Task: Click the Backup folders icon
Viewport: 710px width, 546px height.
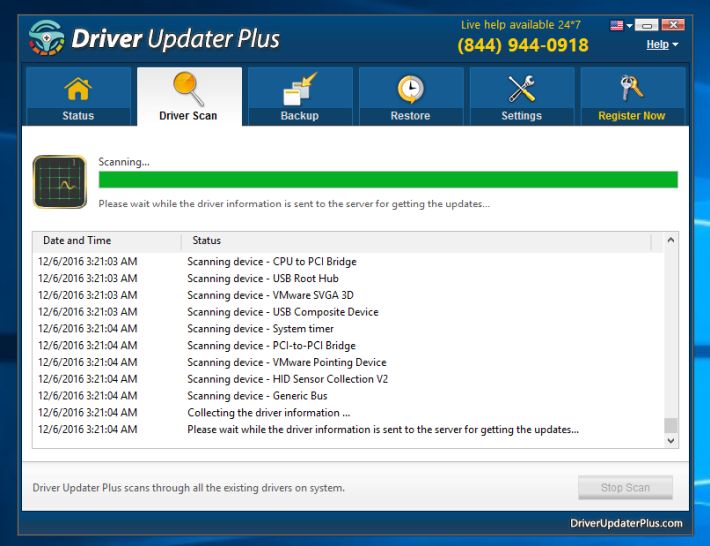Action: click(299, 89)
